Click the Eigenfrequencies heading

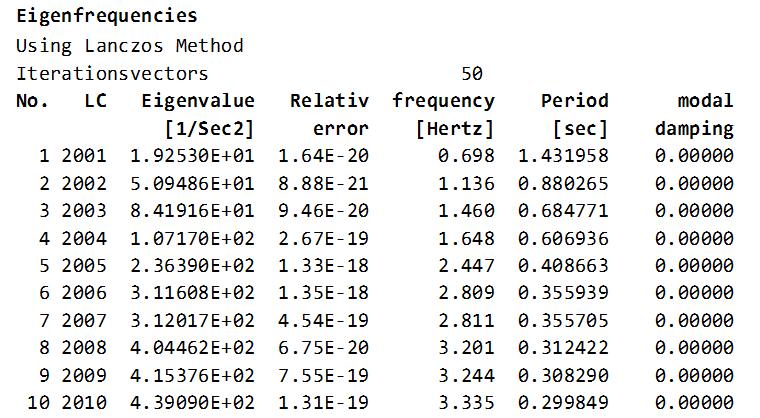(106, 17)
